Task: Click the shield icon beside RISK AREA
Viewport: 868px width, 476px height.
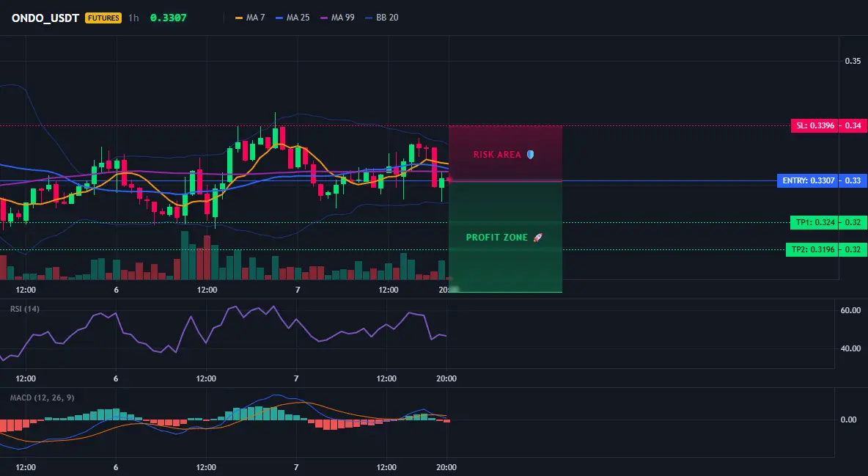Action: coord(530,155)
